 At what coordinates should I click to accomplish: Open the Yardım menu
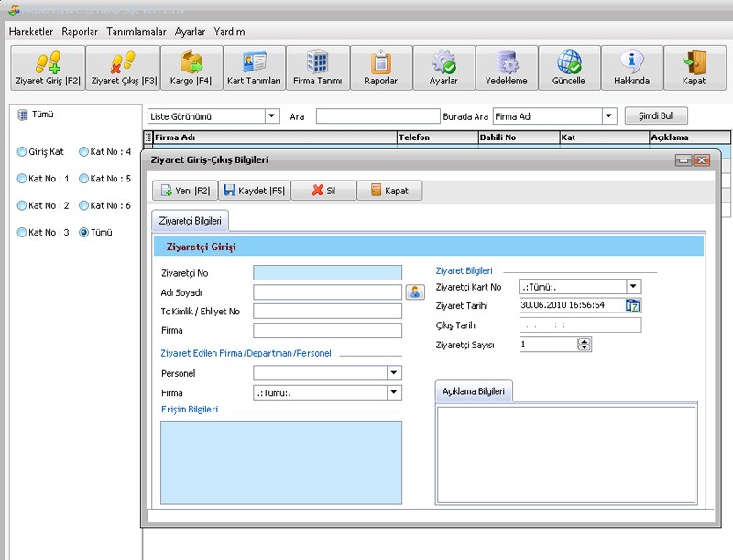click(230, 32)
